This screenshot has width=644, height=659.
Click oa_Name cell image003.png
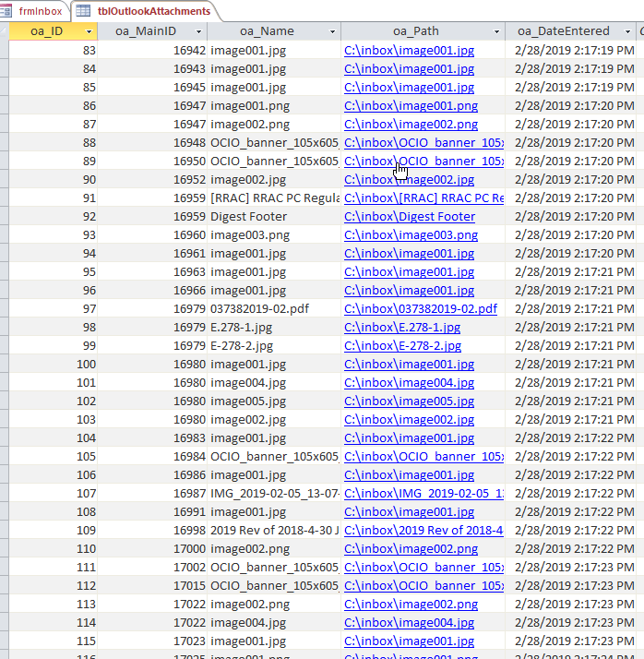tap(274, 235)
